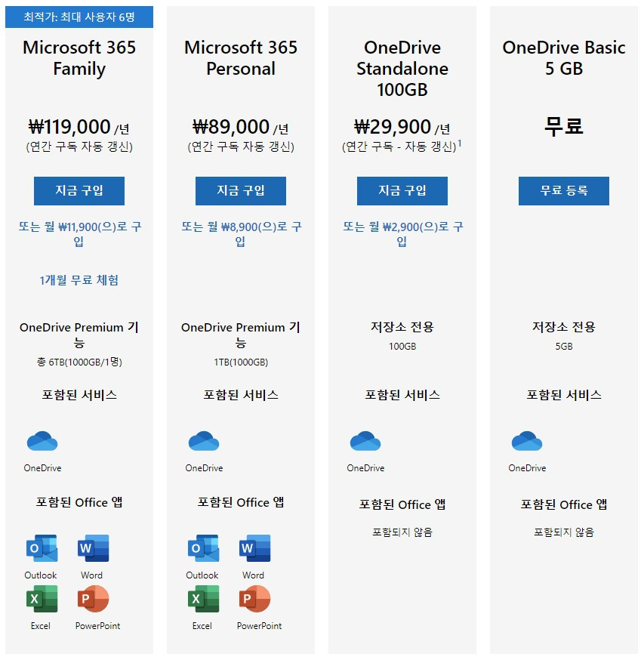Click 포함되지 않음 under OneDrive Standalone 100GB

pyautogui.click(x=402, y=532)
